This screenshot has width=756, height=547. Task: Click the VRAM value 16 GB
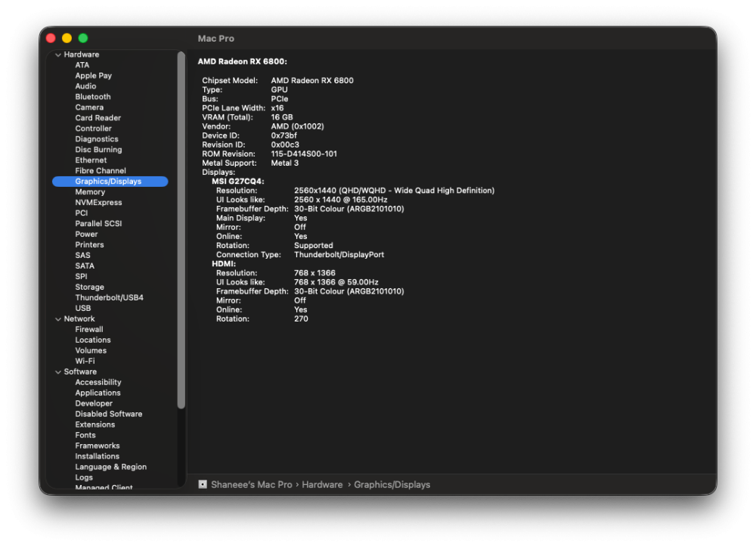coord(281,118)
